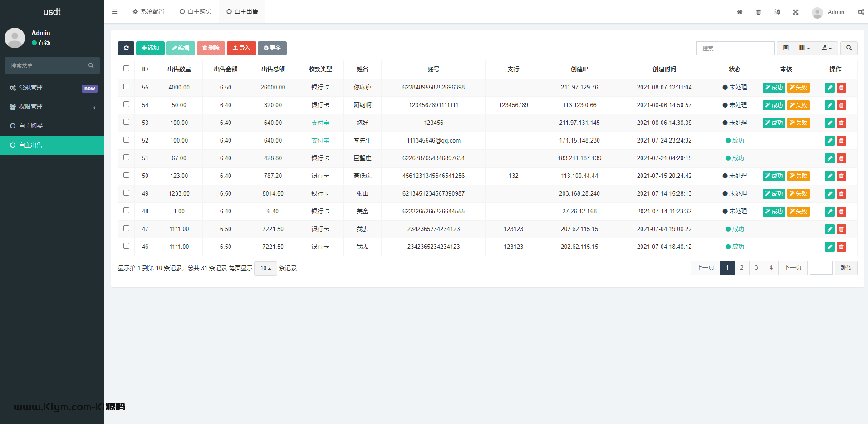Click the hamburger menu icon to collapse sidebar
The width and height of the screenshot is (868, 424).
pos(114,12)
